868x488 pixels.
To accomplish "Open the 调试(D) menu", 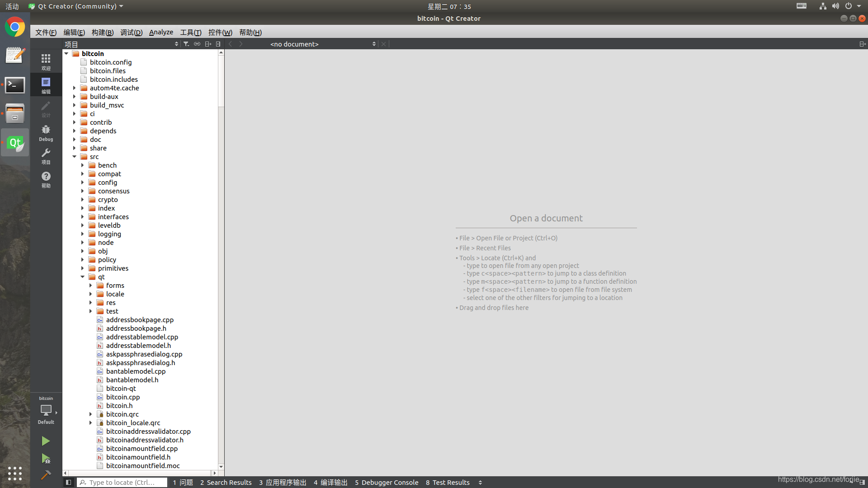I will 132,32.
